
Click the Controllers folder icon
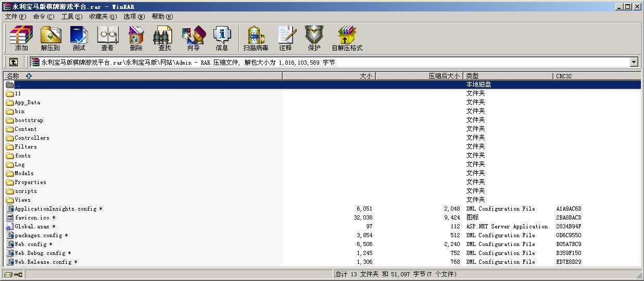tap(10, 138)
